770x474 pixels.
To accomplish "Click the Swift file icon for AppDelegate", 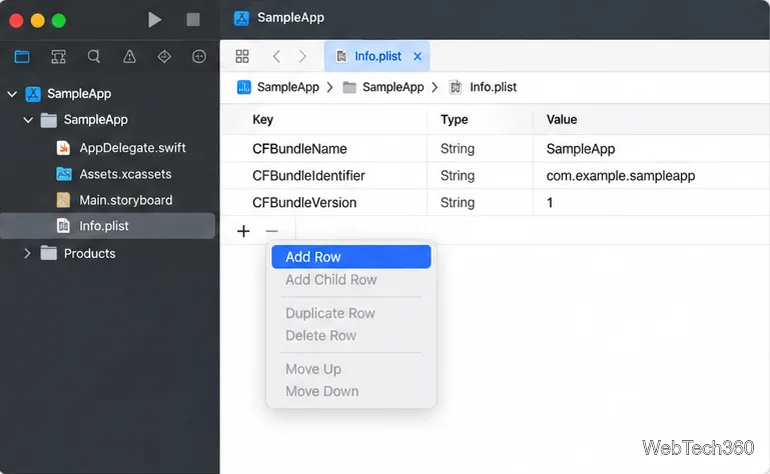I will (63, 148).
